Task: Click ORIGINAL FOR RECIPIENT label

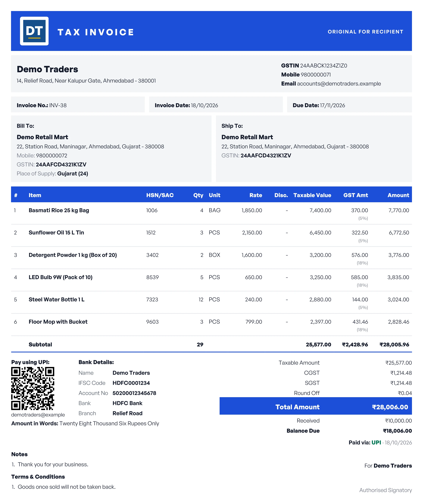Action: coord(365,32)
